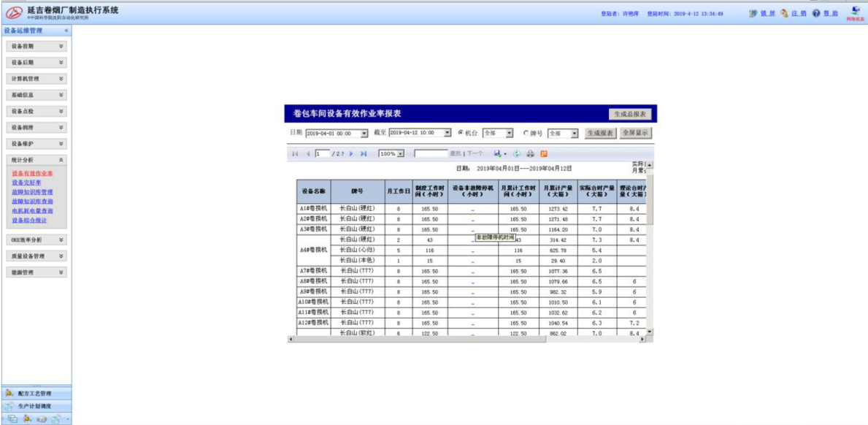The height and width of the screenshot is (425, 868).
Task: Click the third icon in bottom sidebar strip
Action: pos(42,419)
